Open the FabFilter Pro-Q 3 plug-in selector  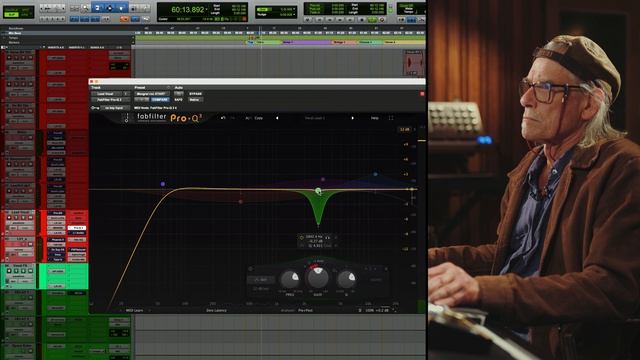point(110,100)
